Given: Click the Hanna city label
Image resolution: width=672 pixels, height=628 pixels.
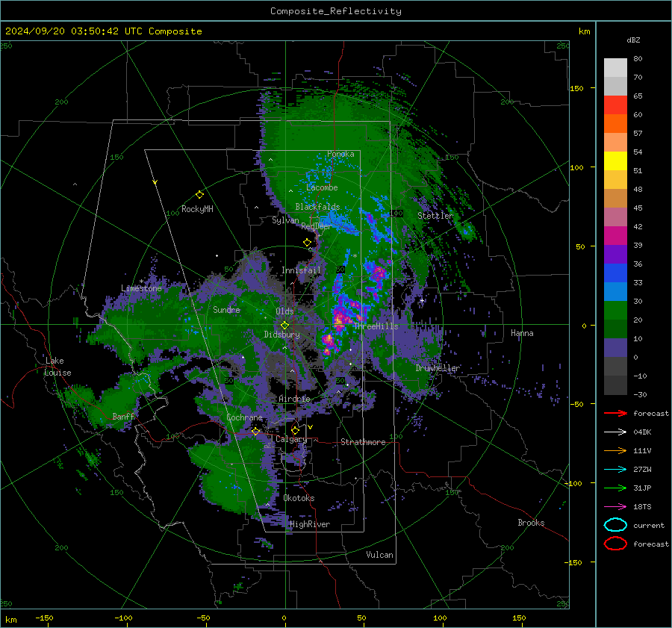Looking at the screenshot, I should (522, 333).
